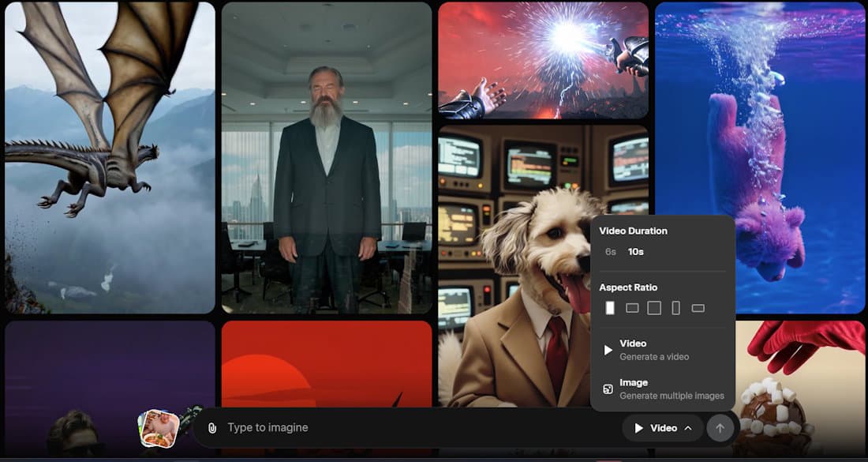The height and width of the screenshot is (462, 868).
Task: Open the robot hands sparks thumbnail
Action: point(543,60)
